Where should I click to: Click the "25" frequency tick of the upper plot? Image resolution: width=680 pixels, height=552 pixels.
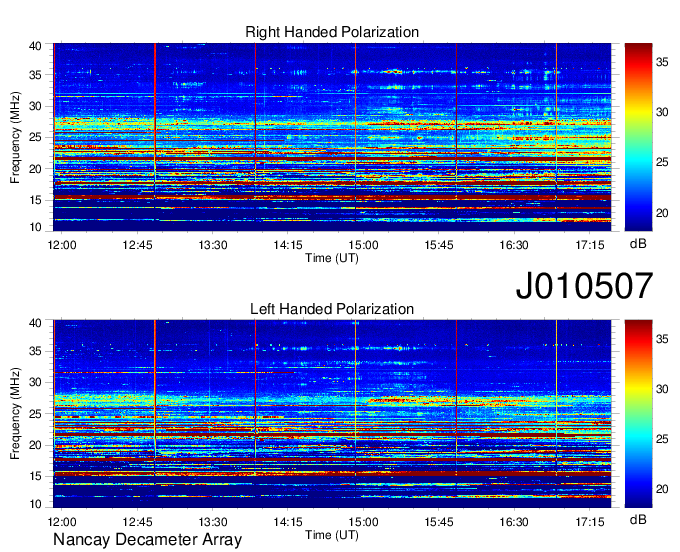[x=35, y=137]
